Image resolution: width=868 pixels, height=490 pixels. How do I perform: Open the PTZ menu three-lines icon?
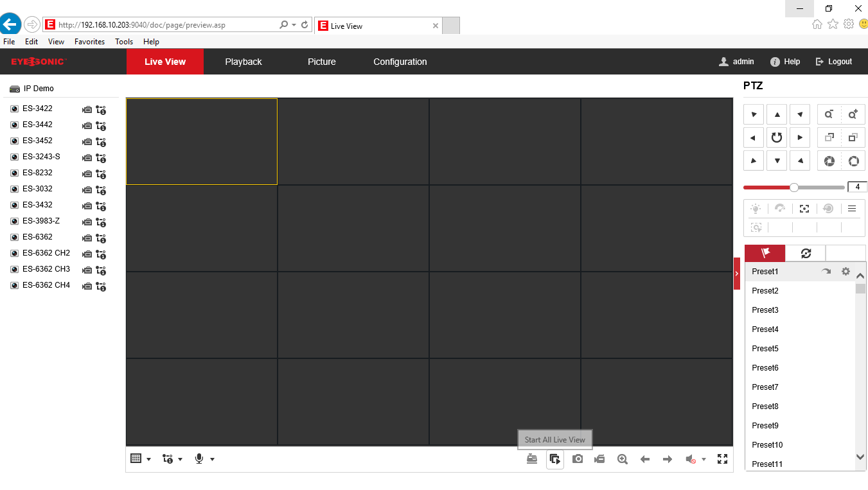click(852, 209)
